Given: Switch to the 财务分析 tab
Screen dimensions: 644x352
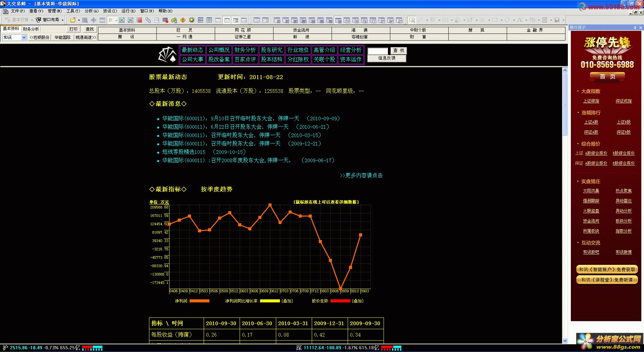Looking at the screenshot, I should point(31,29).
